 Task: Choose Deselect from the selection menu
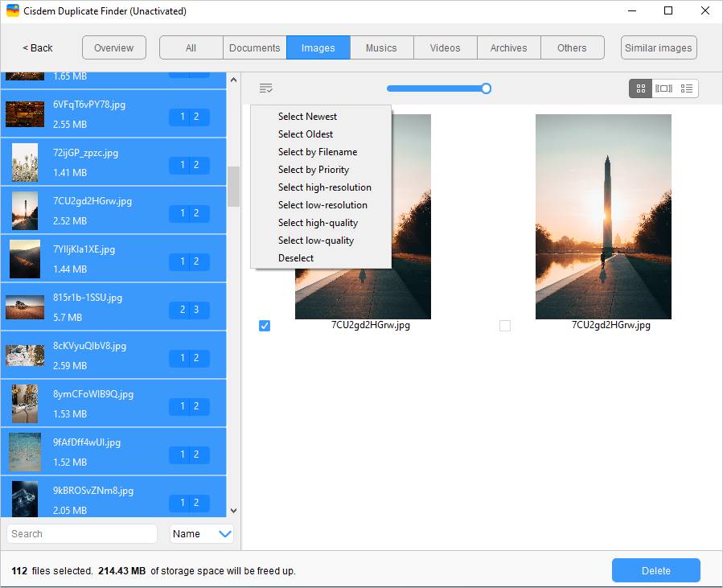click(x=296, y=258)
